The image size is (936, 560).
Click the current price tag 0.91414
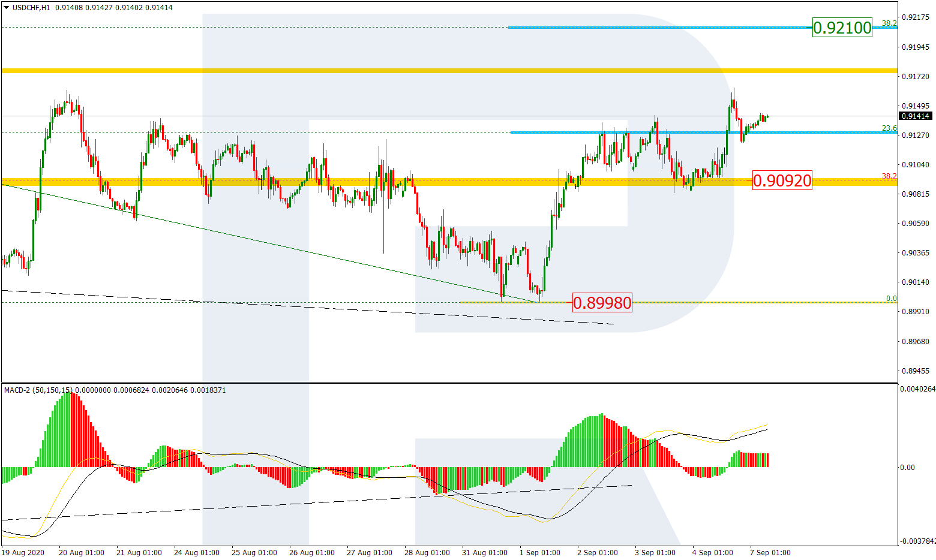(x=915, y=116)
